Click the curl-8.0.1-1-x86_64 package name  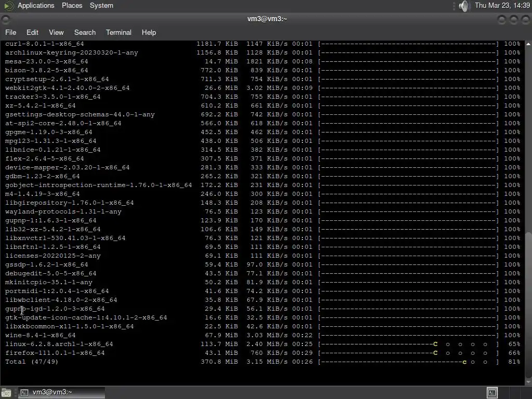tap(45, 44)
